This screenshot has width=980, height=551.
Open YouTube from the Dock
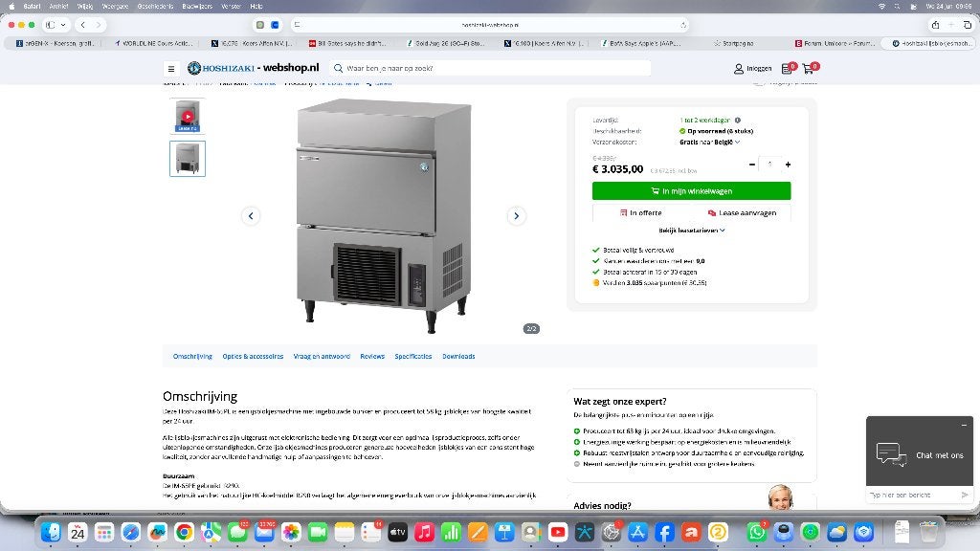click(x=558, y=532)
